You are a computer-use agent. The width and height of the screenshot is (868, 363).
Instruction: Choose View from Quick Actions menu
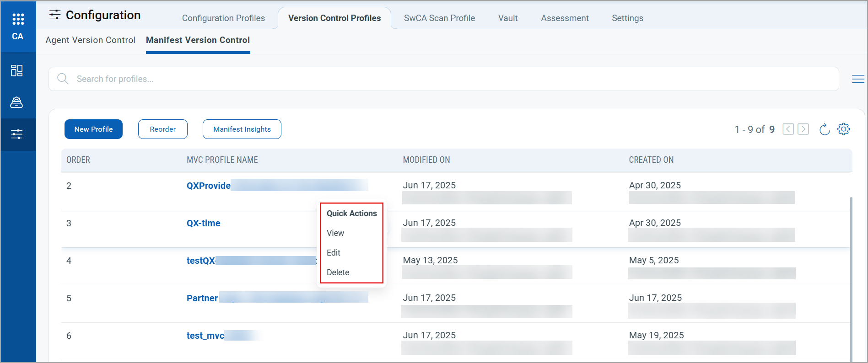[335, 233]
